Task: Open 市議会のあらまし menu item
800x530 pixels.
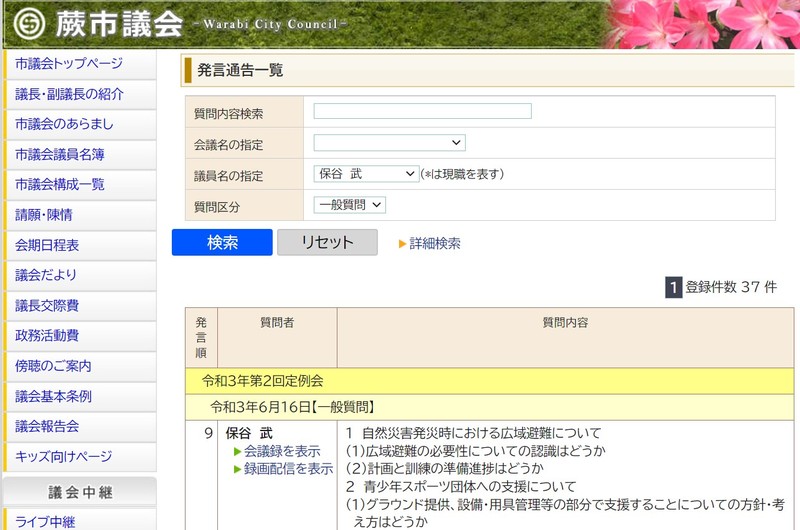Action: 64,124
